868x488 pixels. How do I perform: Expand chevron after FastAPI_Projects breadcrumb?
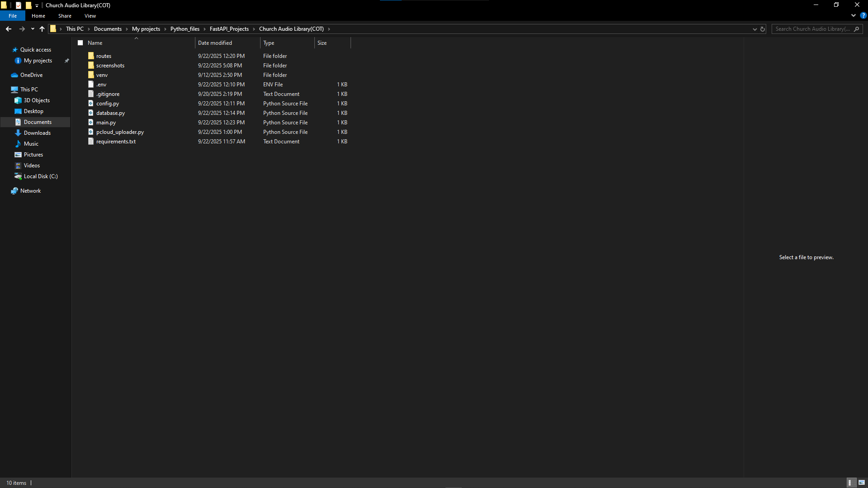[x=254, y=29]
